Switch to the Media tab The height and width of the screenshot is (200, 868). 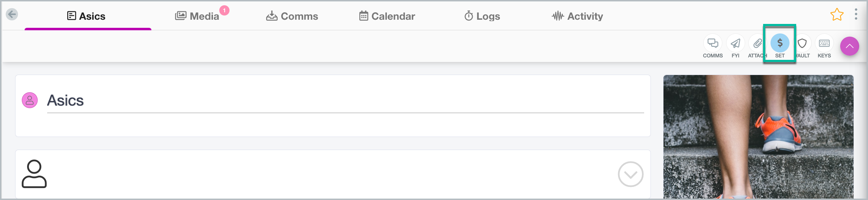(197, 16)
